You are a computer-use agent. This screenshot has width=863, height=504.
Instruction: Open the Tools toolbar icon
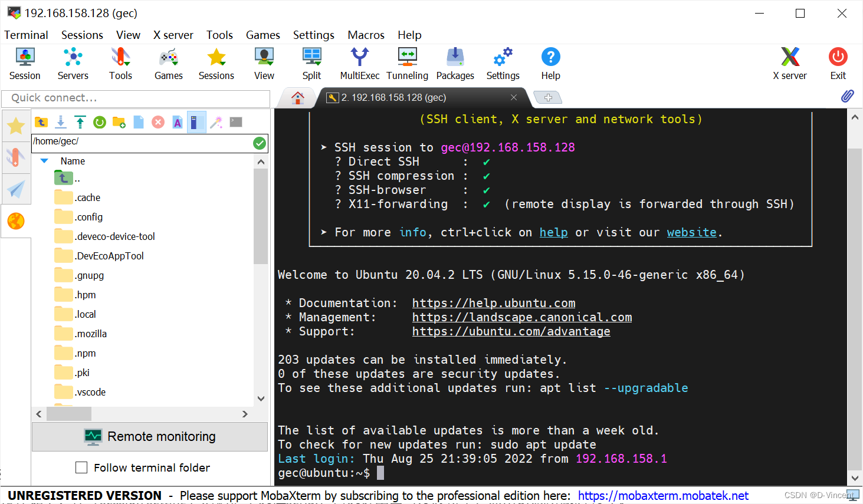[x=120, y=64]
